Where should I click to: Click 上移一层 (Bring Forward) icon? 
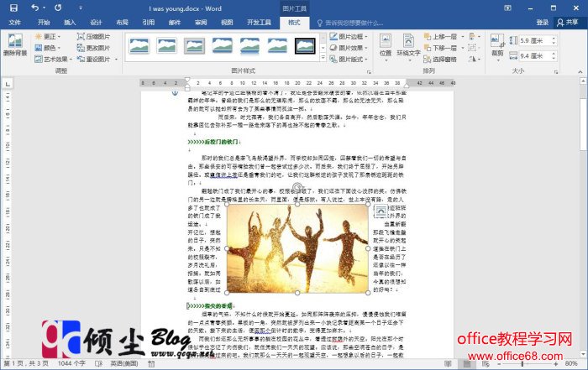pyautogui.click(x=428, y=36)
